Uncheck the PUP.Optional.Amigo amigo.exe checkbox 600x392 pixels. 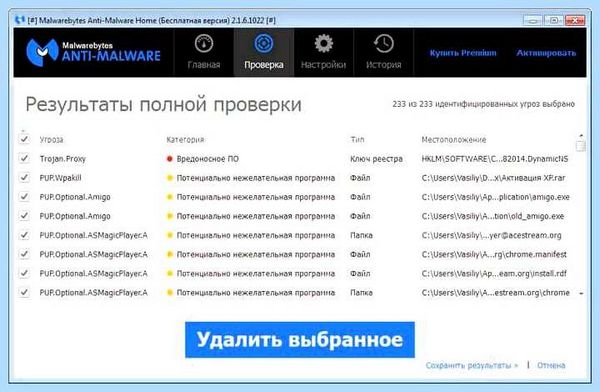pos(24,196)
